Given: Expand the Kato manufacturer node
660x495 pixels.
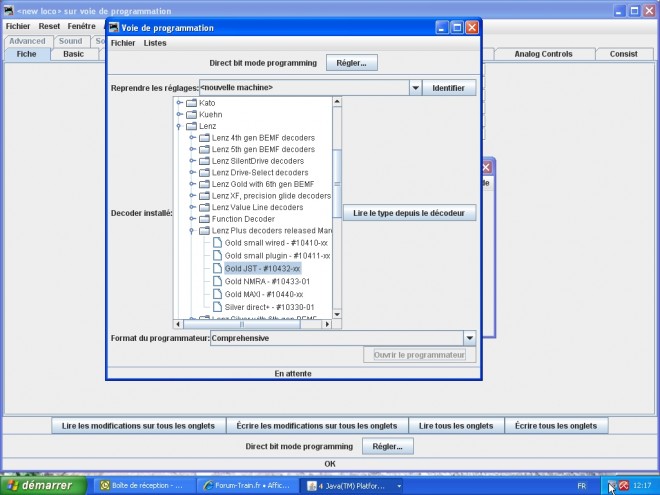Looking at the screenshot, I should (180, 103).
